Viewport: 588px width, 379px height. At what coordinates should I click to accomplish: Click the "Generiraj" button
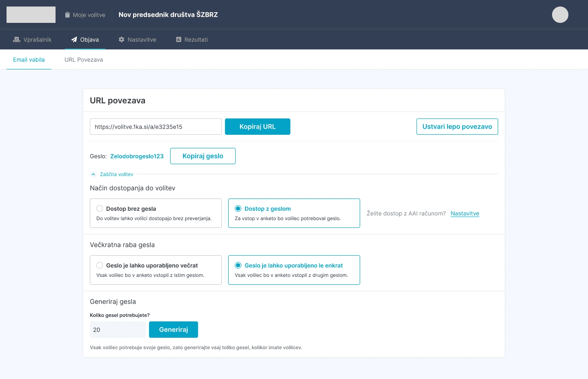[x=174, y=329]
